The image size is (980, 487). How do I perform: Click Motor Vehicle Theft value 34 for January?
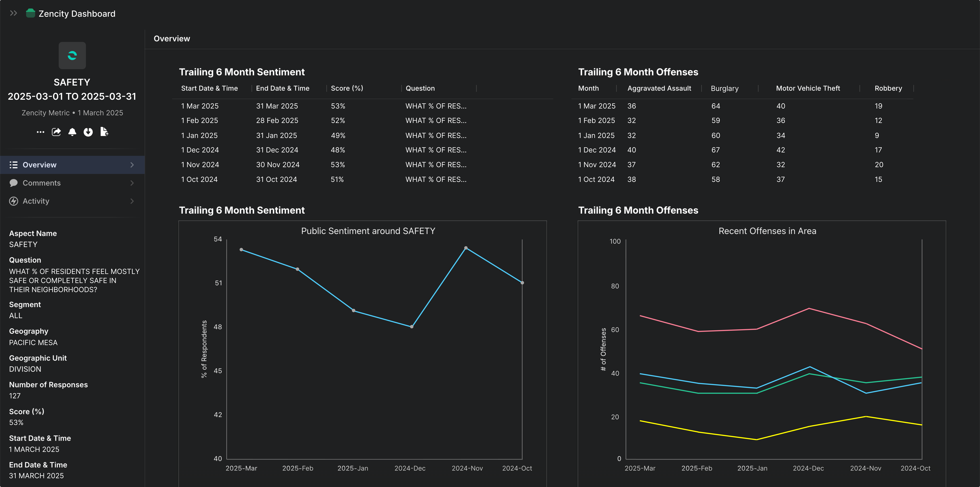click(x=781, y=135)
